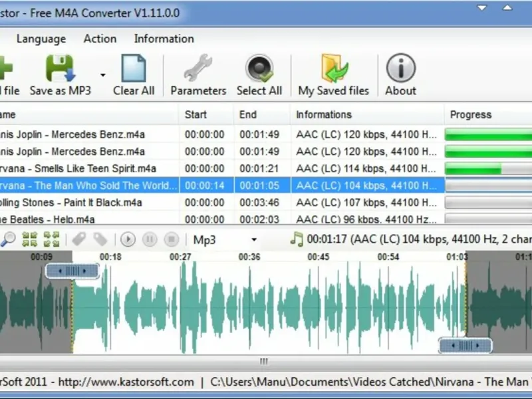Open the Language menu

tap(41, 39)
